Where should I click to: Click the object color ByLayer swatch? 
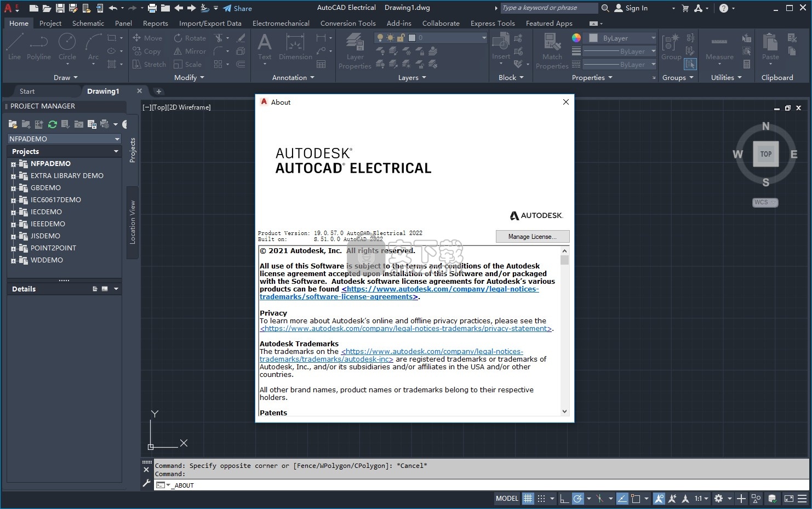click(593, 38)
